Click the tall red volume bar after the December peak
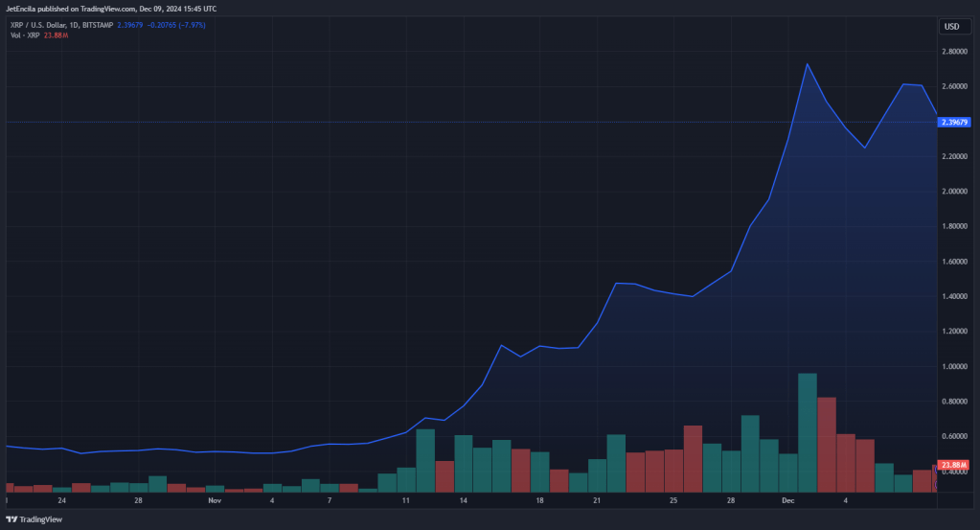The height and width of the screenshot is (530, 980). coord(827,445)
